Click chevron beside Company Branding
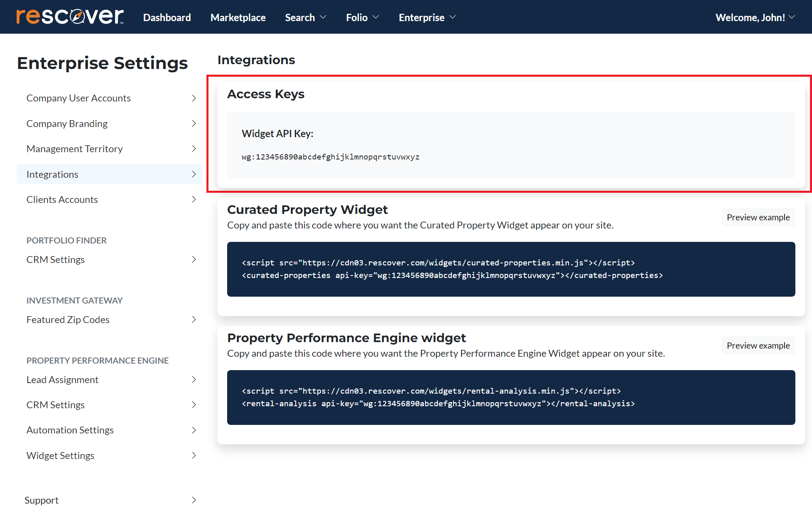Viewport: 812px width, 530px height. pos(194,123)
